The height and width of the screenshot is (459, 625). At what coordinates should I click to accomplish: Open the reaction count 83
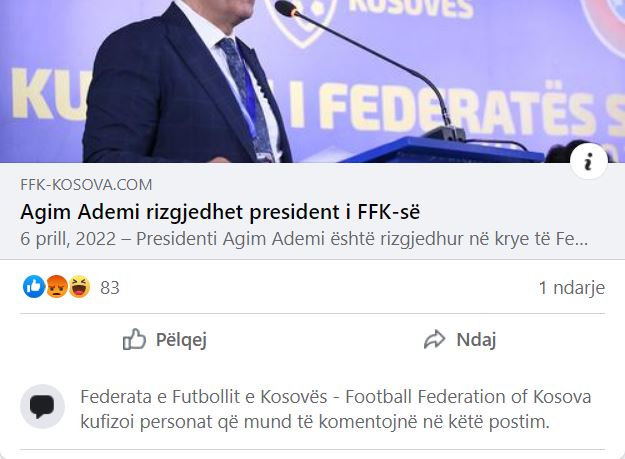click(x=110, y=288)
